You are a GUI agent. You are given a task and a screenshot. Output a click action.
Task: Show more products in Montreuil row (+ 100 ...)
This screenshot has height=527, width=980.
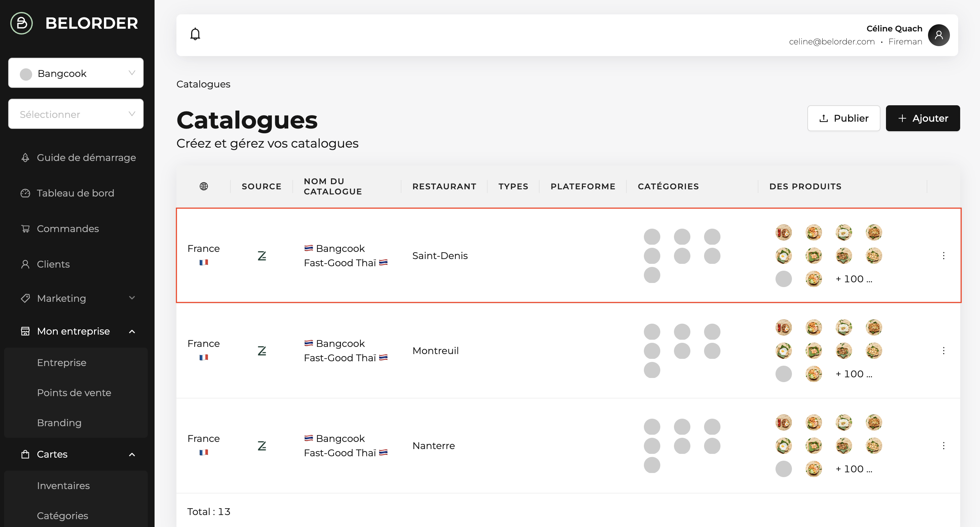[854, 374]
